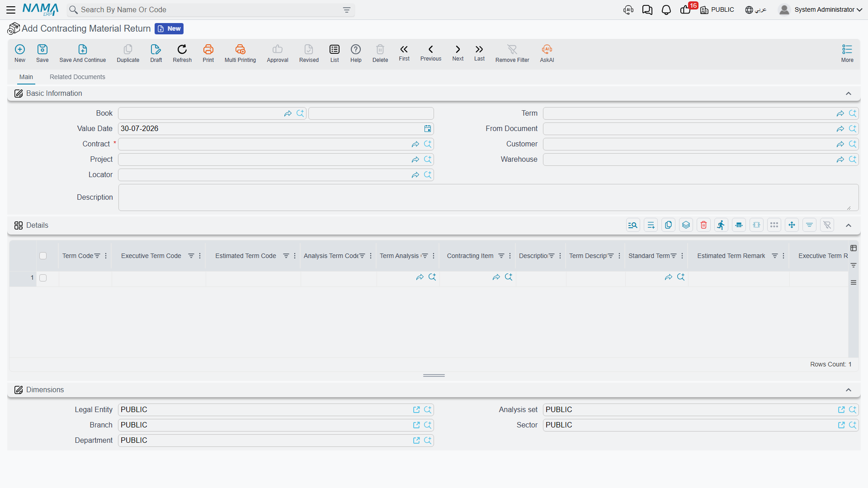Viewport: 868px width, 488px height.
Task: Collapse the Details section
Action: click(x=849, y=225)
